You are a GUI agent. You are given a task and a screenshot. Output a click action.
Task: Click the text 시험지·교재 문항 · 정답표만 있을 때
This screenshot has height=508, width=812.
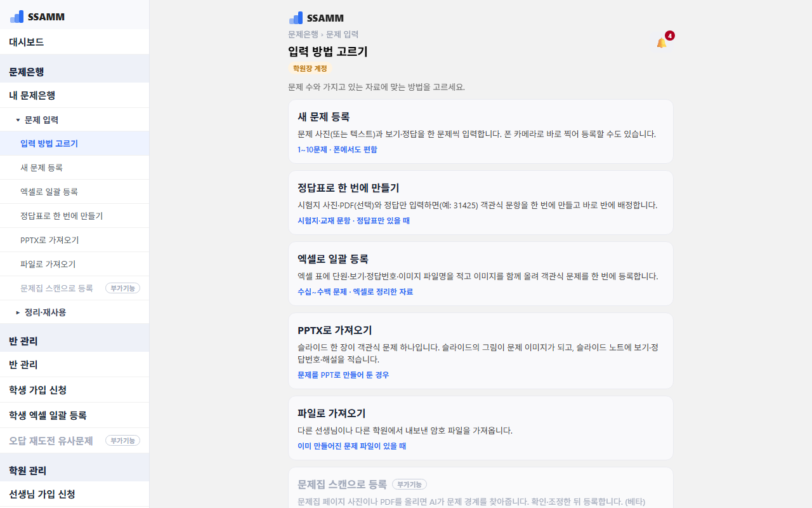(353, 221)
